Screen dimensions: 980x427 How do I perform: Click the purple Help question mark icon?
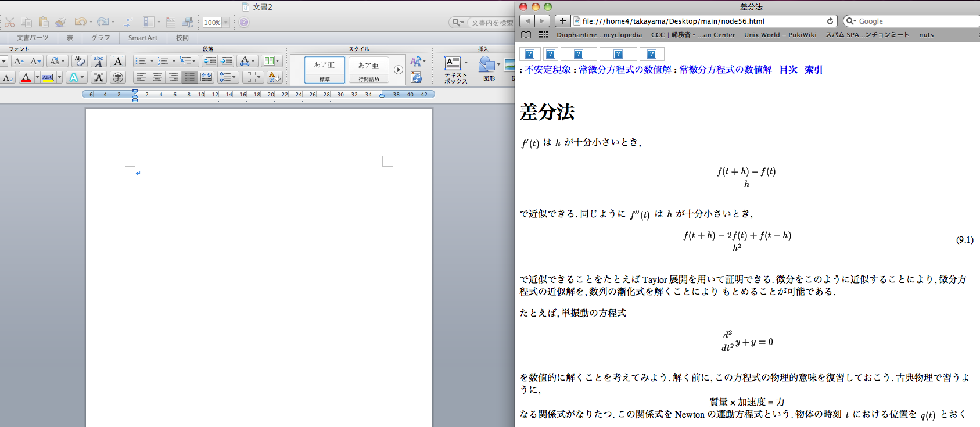[244, 22]
